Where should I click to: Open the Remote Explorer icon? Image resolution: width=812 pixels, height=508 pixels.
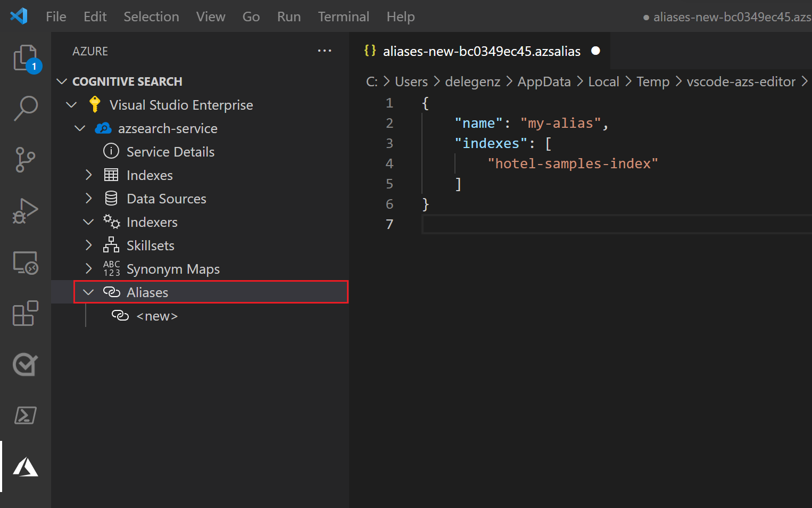point(25,262)
